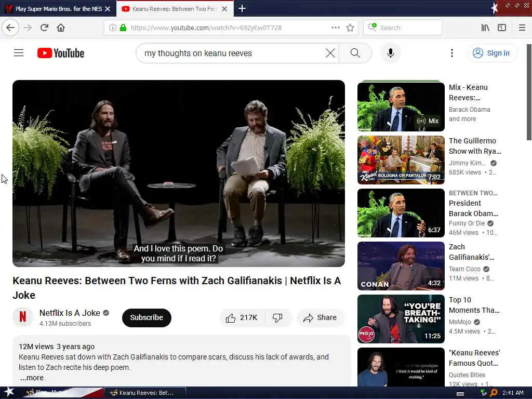Image resolution: width=532 pixels, height=399 pixels.
Task: Open the browser home page icon
Action: pyautogui.click(x=61, y=28)
